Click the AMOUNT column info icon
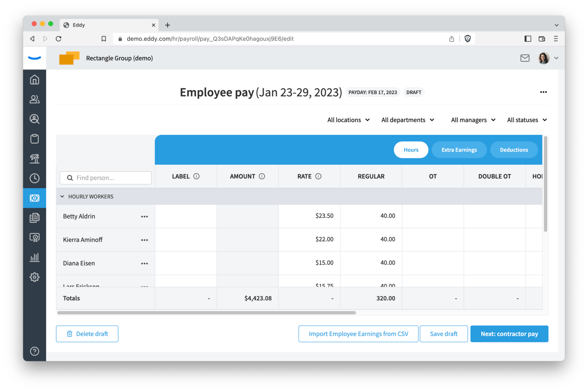The image size is (588, 392). point(262,176)
